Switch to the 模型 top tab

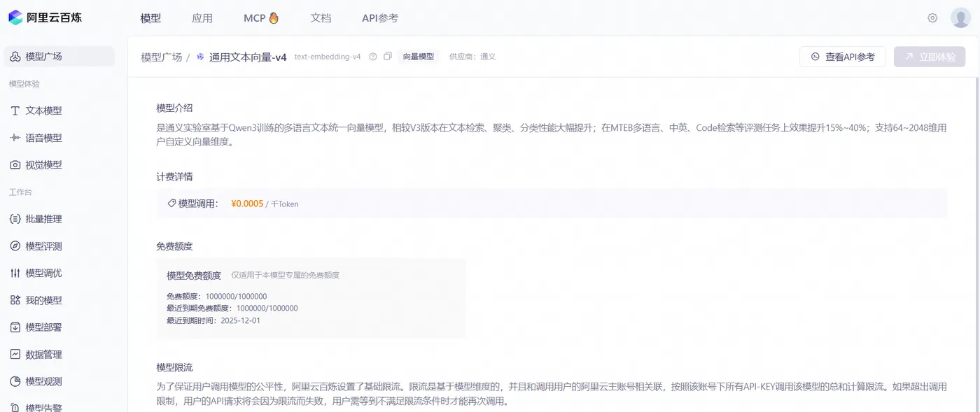(150, 18)
